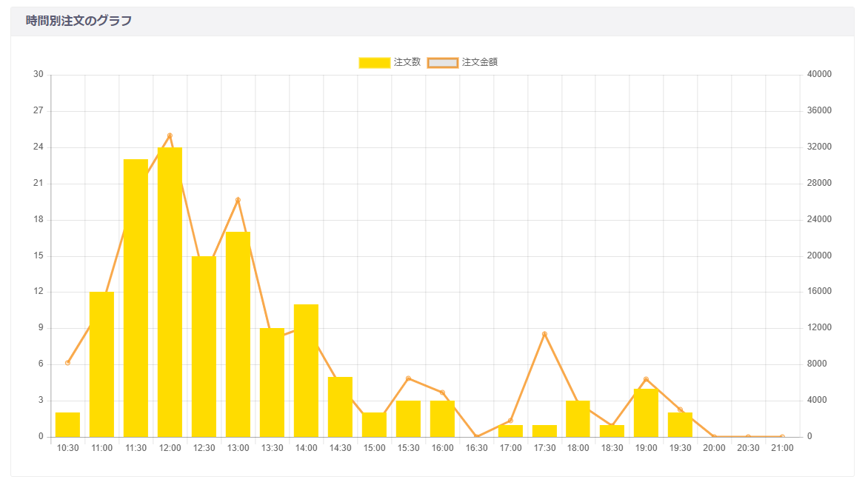Select the 14:00 order count bar
This screenshot has width=868, height=488.
click(x=306, y=370)
